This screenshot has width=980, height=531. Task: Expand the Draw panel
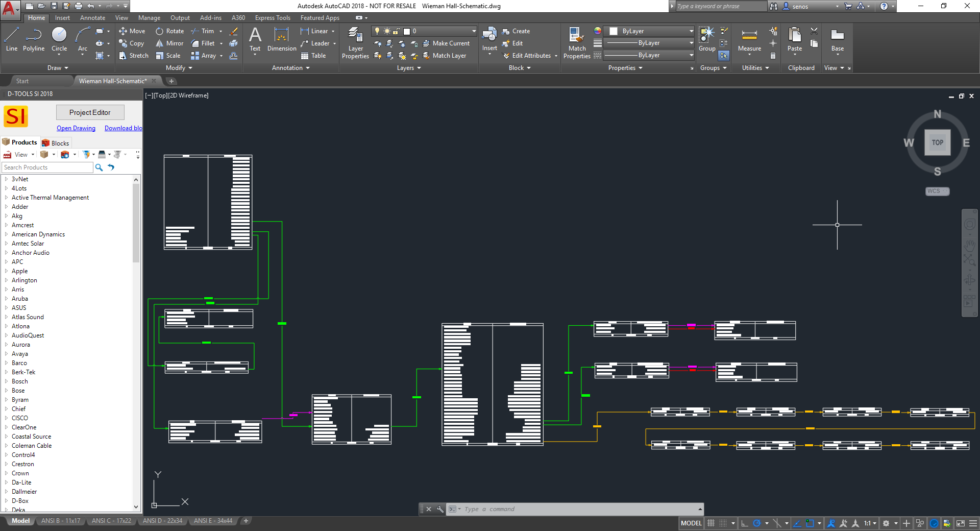[58, 68]
